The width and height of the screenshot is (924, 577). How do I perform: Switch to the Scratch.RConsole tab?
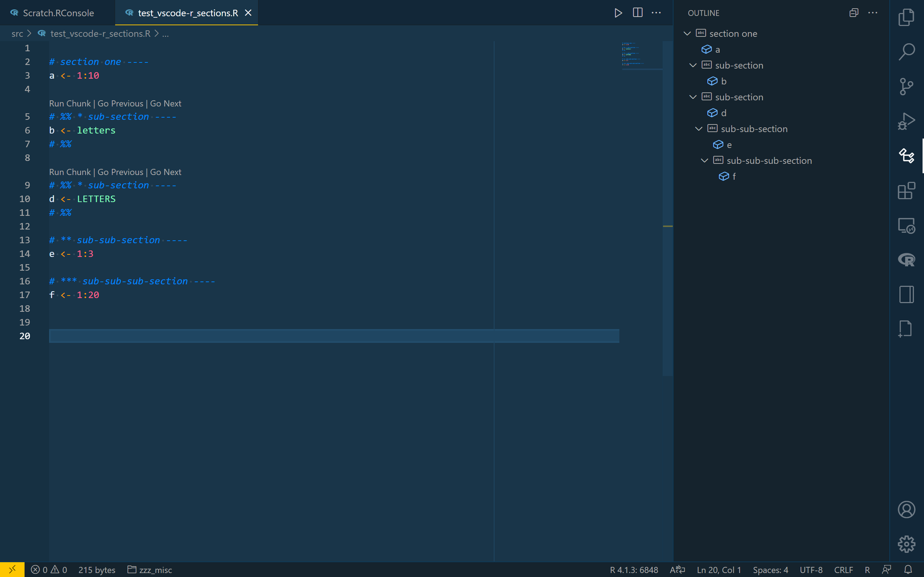pyautogui.click(x=58, y=13)
